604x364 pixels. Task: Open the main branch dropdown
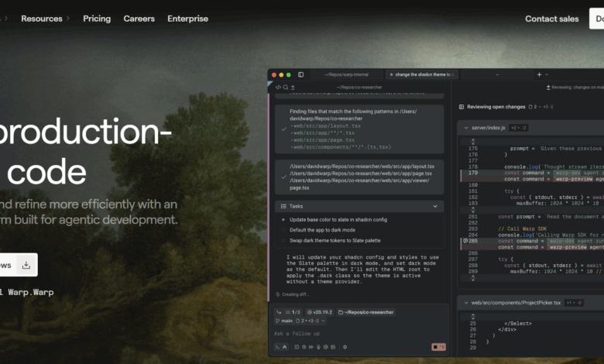tap(287, 320)
